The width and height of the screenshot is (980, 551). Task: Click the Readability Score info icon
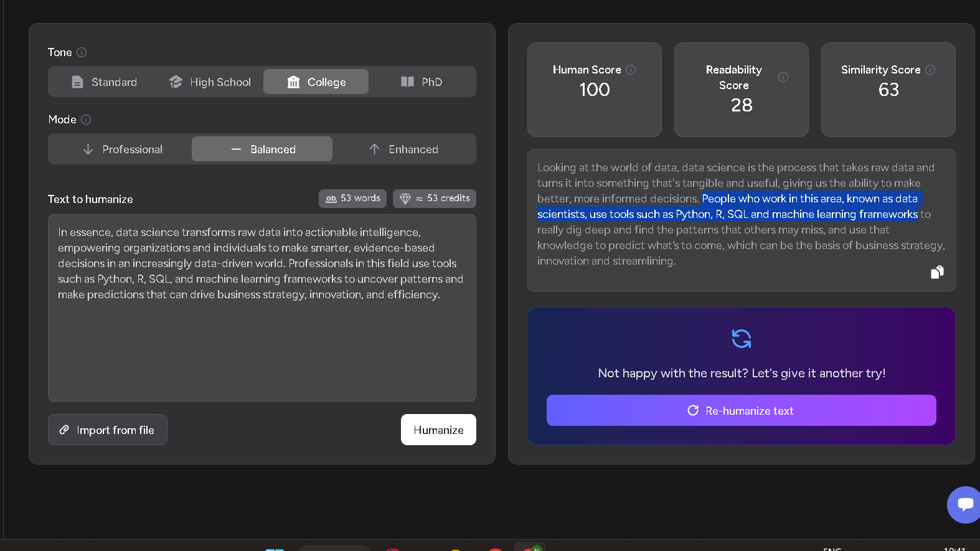(x=783, y=77)
